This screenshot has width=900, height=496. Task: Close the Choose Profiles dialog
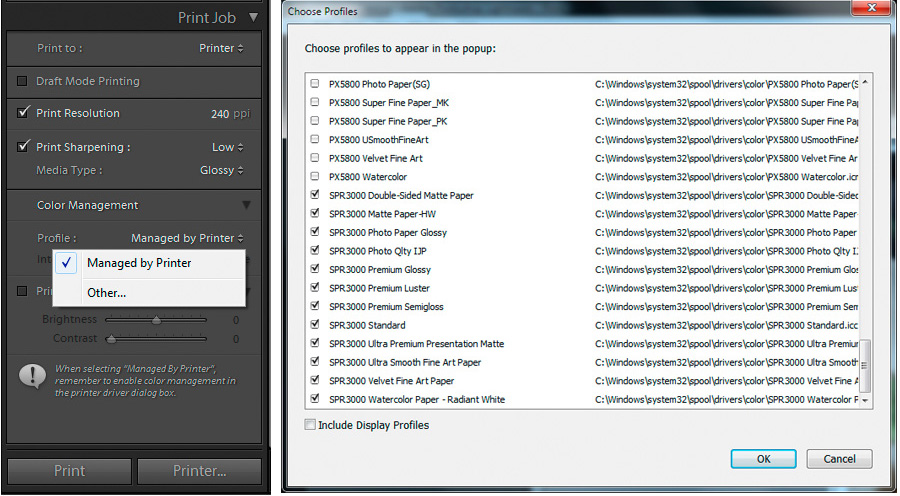click(x=871, y=7)
